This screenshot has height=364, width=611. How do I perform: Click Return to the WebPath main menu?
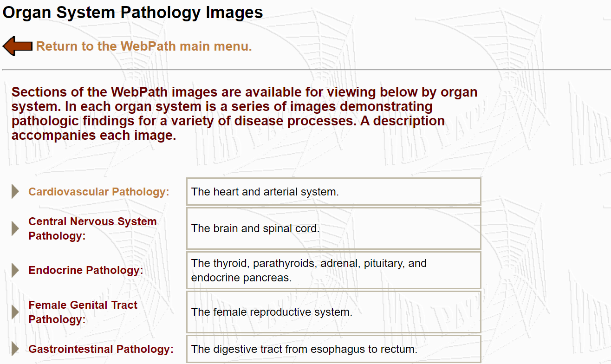coord(144,46)
